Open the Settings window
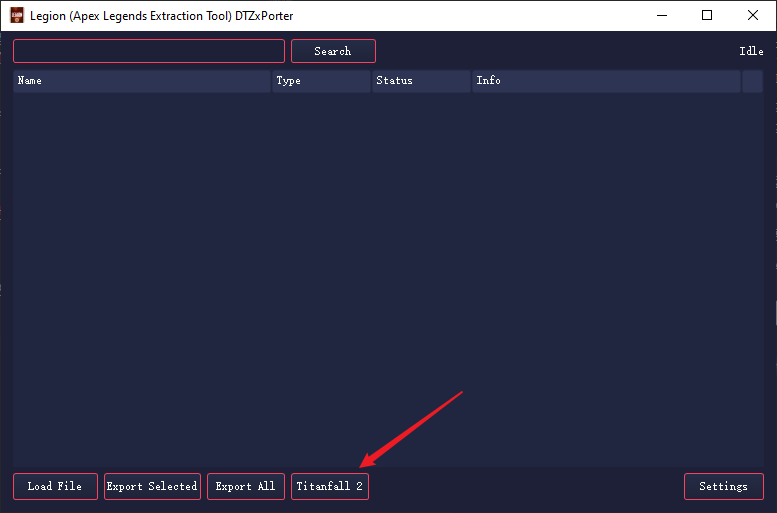 [x=723, y=486]
